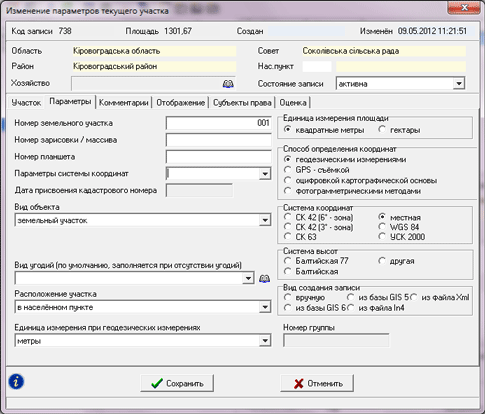The image size is (485, 414).
Task: Open the Хозяйство lookup binoculars icon
Action: (x=228, y=84)
